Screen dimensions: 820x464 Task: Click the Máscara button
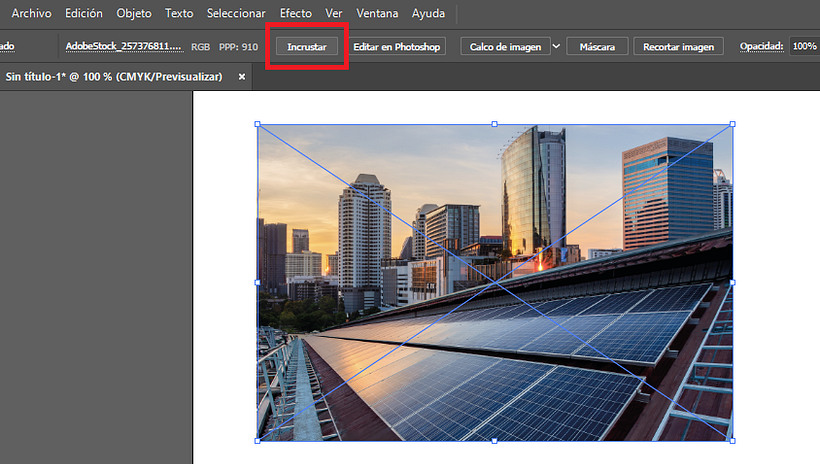(597, 47)
